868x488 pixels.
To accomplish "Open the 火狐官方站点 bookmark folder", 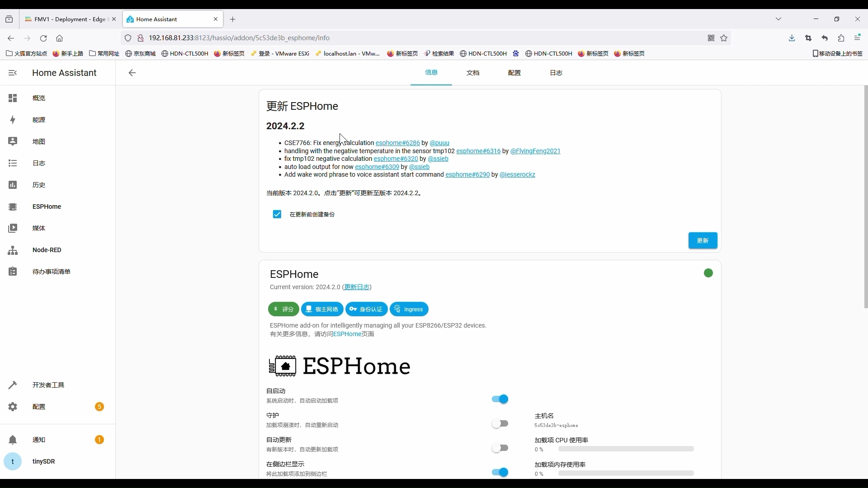I will (x=27, y=53).
